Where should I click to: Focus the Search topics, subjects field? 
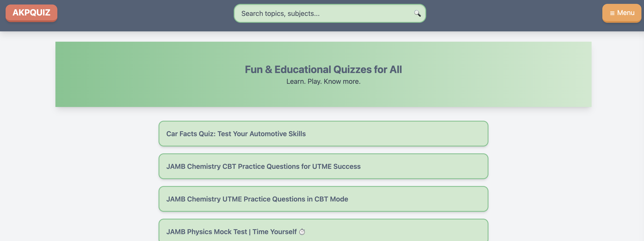322,14
